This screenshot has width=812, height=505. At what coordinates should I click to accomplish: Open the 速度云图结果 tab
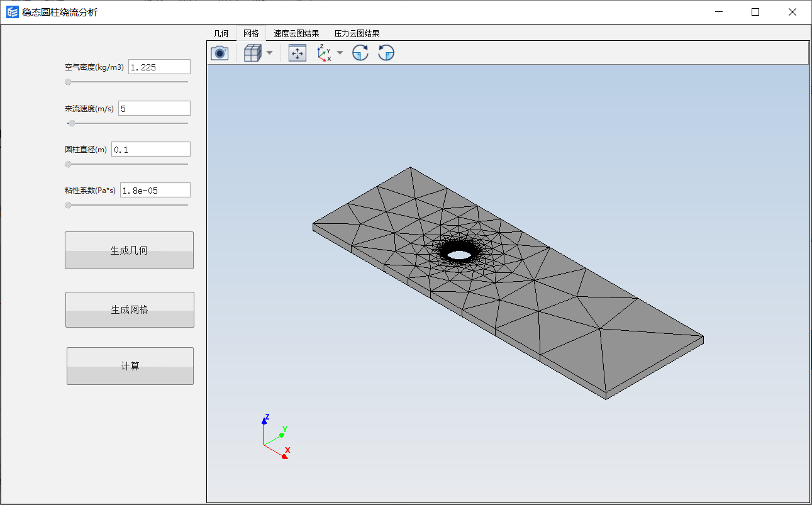(296, 33)
